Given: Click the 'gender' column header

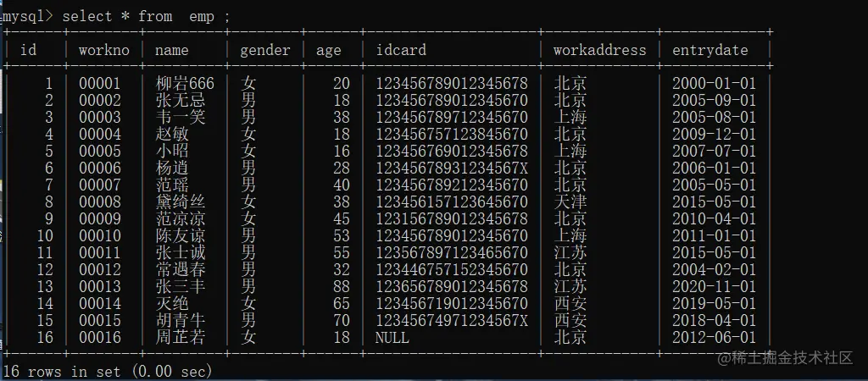Looking at the screenshot, I should (x=265, y=50).
